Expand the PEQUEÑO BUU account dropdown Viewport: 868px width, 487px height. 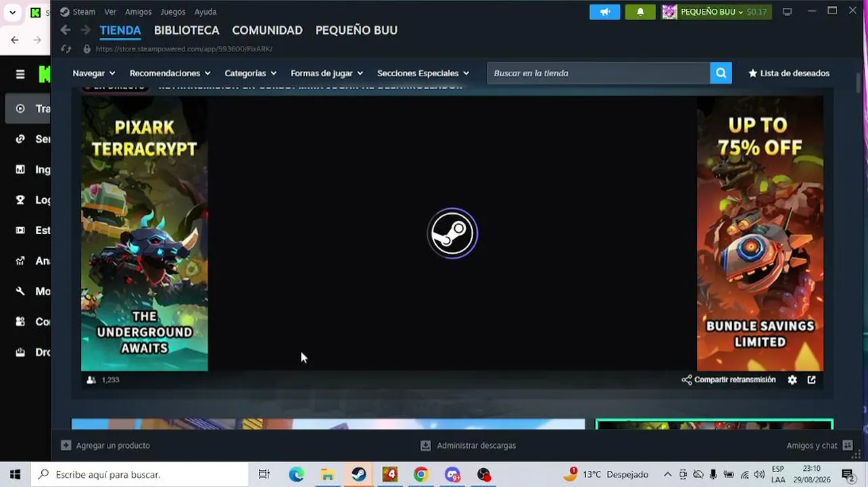tap(712, 11)
